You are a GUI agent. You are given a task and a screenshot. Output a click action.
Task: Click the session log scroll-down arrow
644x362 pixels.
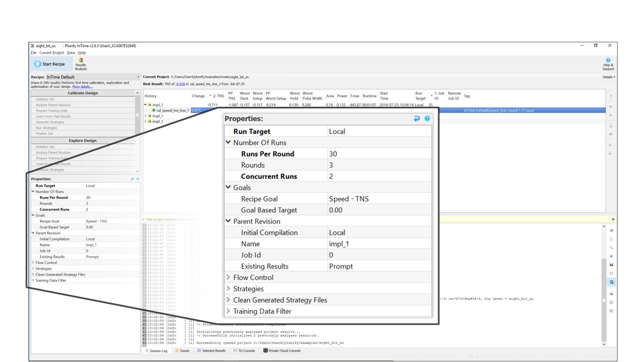click(x=604, y=344)
